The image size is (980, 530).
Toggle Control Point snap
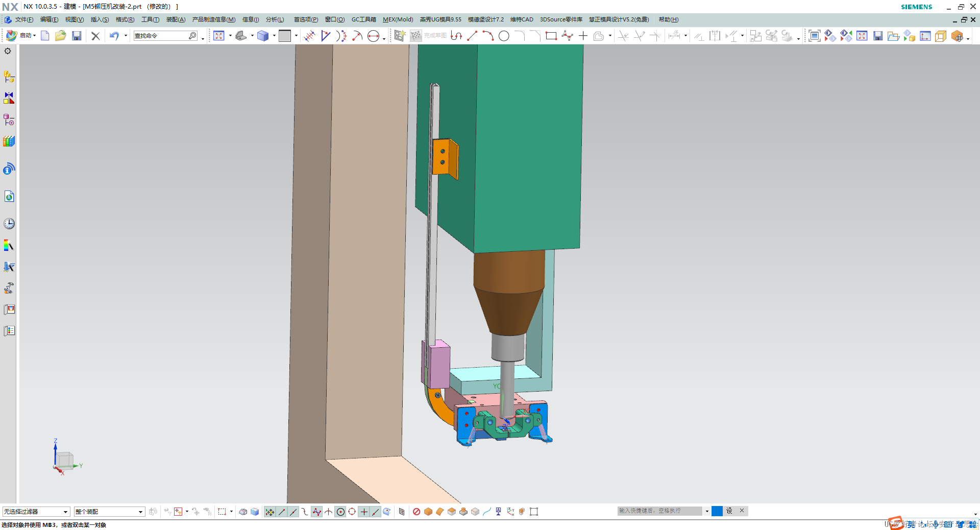pos(305,512)
